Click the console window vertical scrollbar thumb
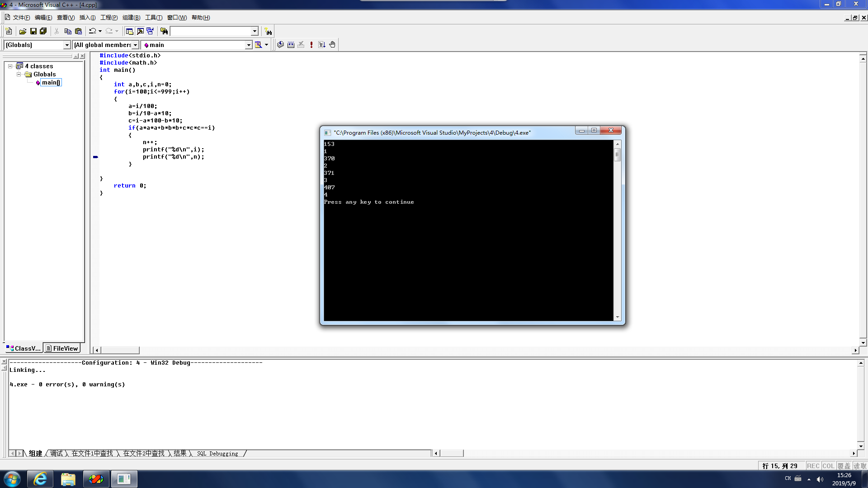The image size is (868, 488). coord(617,155)
